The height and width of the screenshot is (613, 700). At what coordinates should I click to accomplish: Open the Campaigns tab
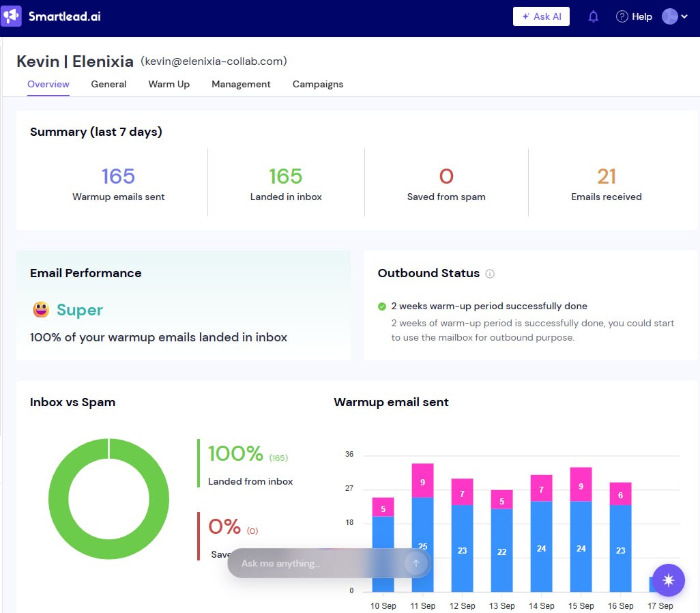coord(318,84)
